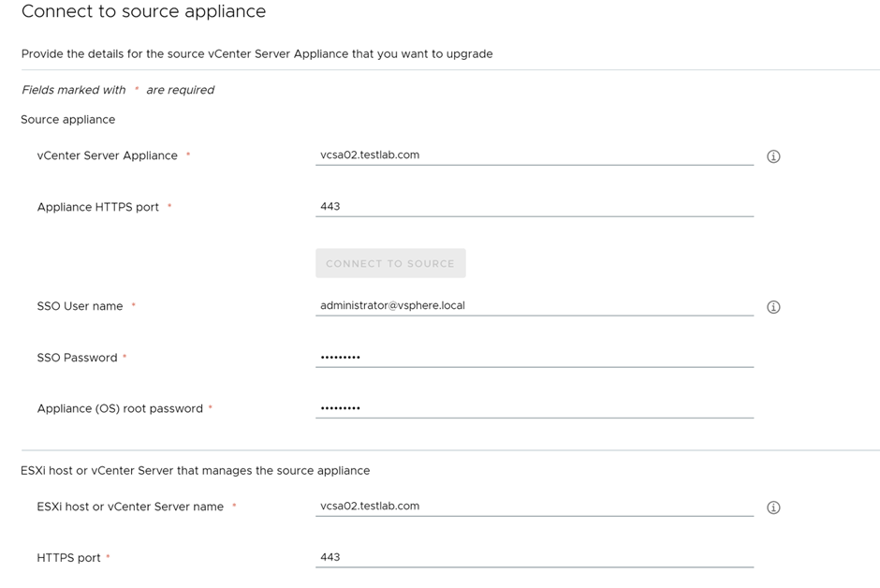Click the 'ESXi host or vCenter Server name' label
This screenshot has height=588, width=880.
click(130, 507)
